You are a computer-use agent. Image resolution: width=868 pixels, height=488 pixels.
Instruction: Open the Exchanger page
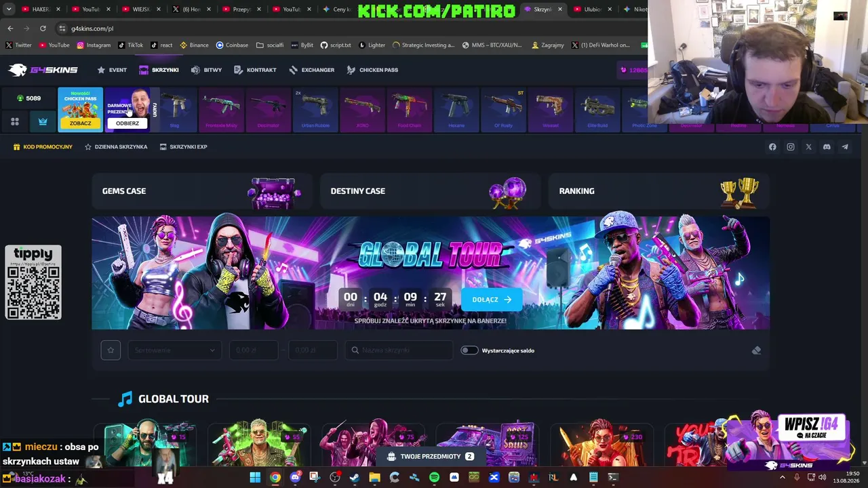(x=311, y=70)
